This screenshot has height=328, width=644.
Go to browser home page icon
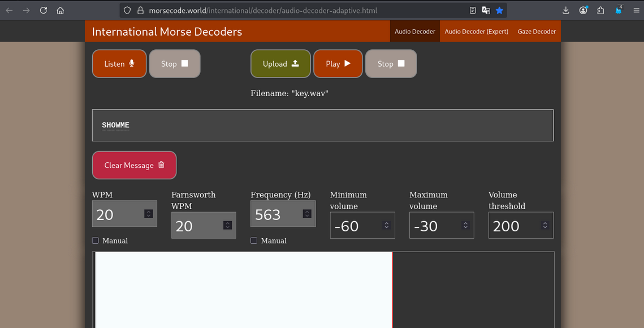click(60, 10)
